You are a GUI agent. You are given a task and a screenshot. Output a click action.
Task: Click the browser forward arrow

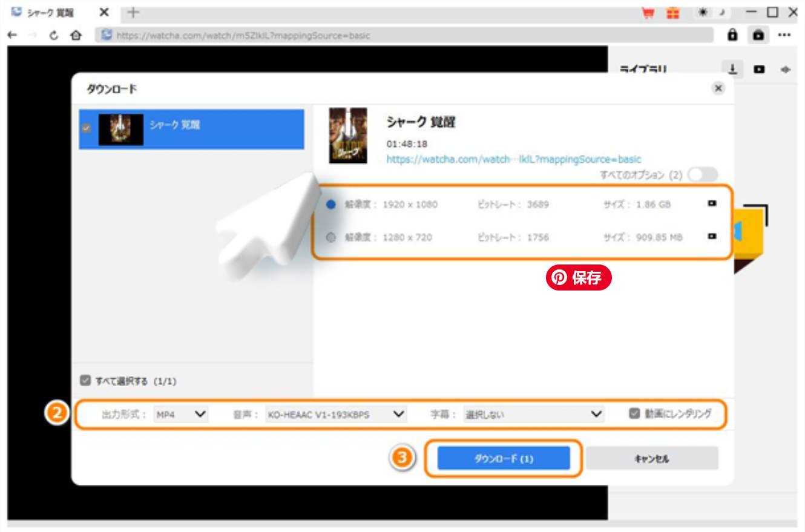[33, 35]
